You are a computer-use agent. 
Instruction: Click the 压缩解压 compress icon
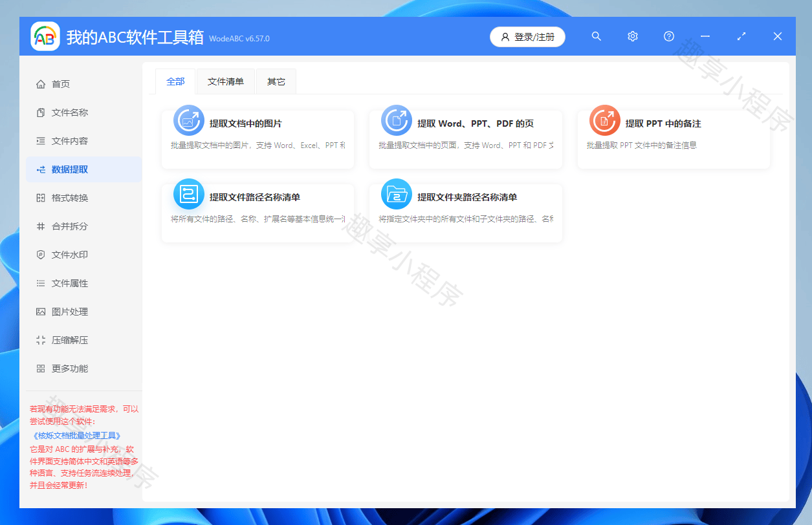click(41, 340)
